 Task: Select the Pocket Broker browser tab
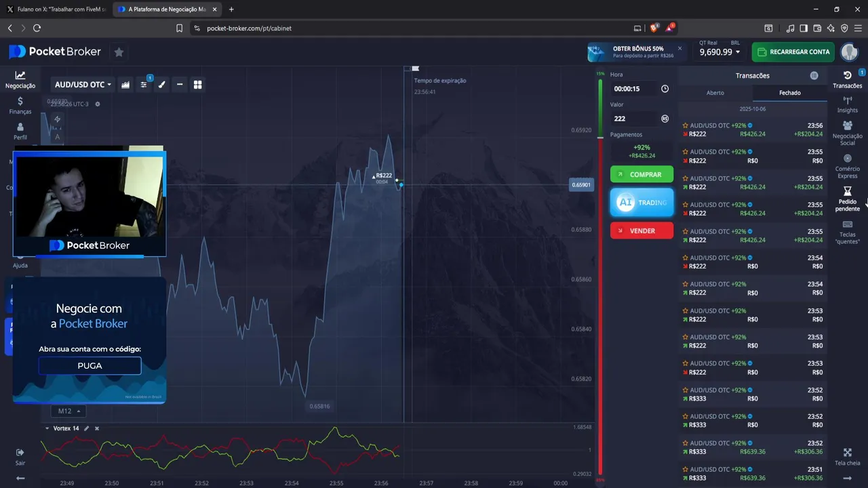[165, 9]
